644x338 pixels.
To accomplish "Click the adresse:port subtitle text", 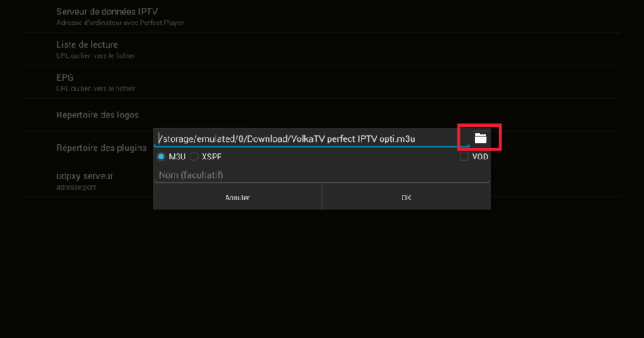I will (76, 187).
